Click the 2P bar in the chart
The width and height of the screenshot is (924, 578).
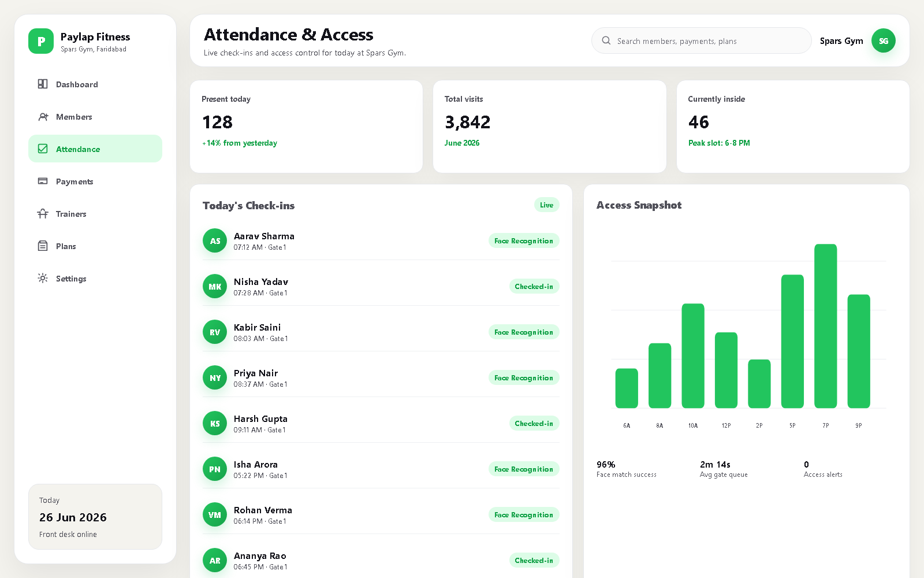(759, 384)
